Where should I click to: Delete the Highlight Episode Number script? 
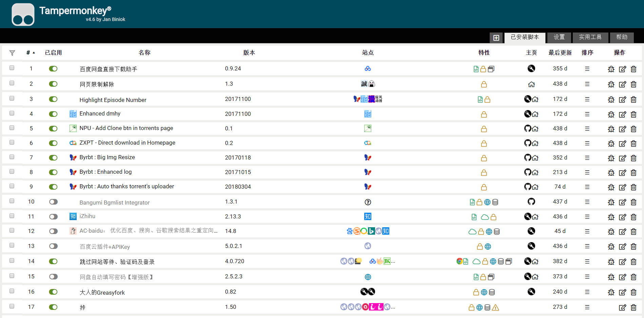[633, 100]
